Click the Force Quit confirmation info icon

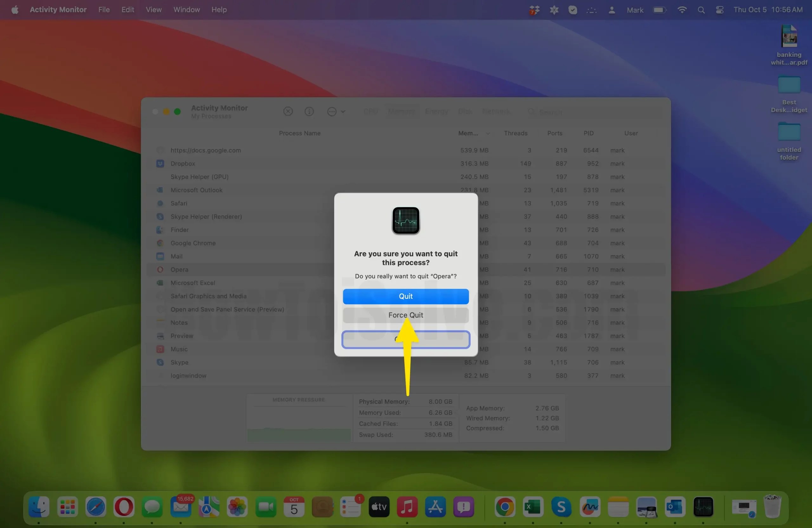pos(405,220)
